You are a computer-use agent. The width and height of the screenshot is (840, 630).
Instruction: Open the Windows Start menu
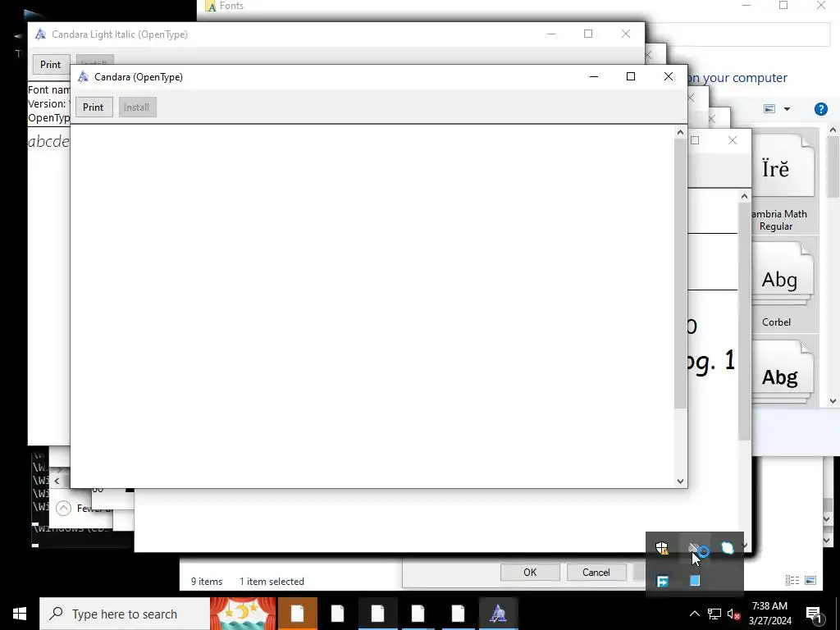click(x=20, y=614)
